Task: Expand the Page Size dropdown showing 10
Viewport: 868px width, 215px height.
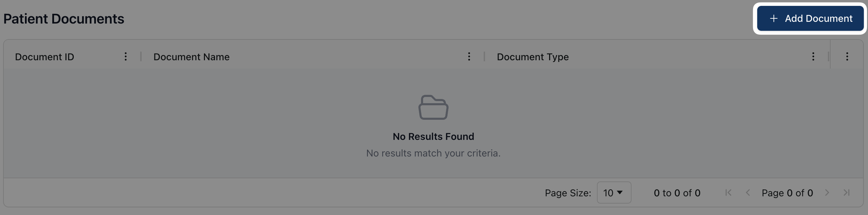Action: tap(614, 192)
